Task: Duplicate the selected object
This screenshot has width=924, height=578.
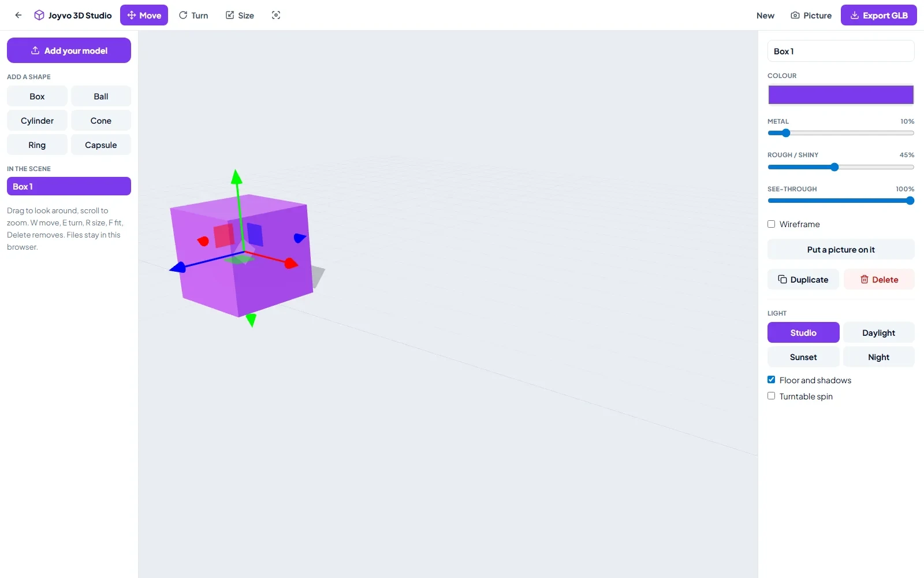Action: point(803,279)
